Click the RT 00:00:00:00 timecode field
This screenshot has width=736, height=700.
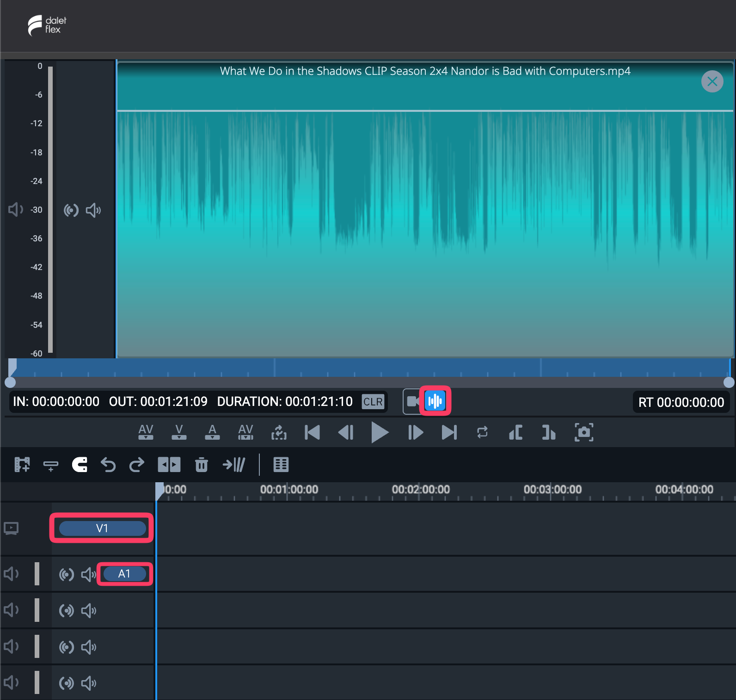coord(681,402)
